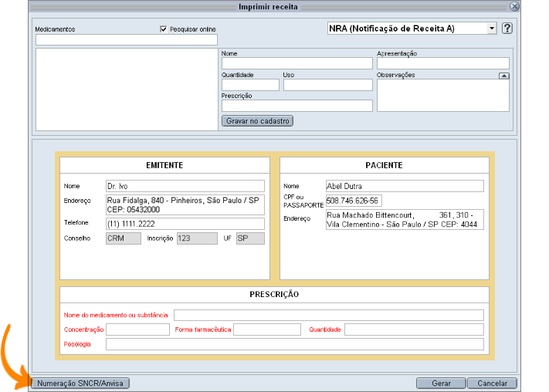
Task: Click the Numeração SNCR/Anvisa button
Action: (x=80, y=384)
